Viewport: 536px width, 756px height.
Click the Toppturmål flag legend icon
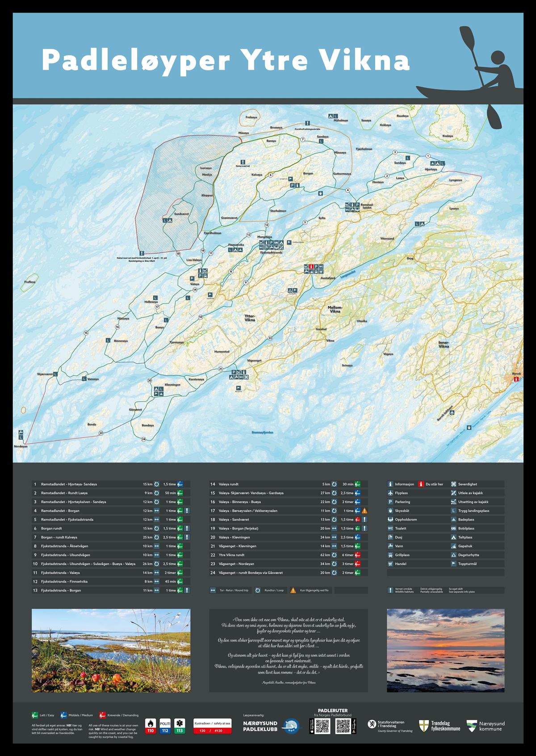453,564
